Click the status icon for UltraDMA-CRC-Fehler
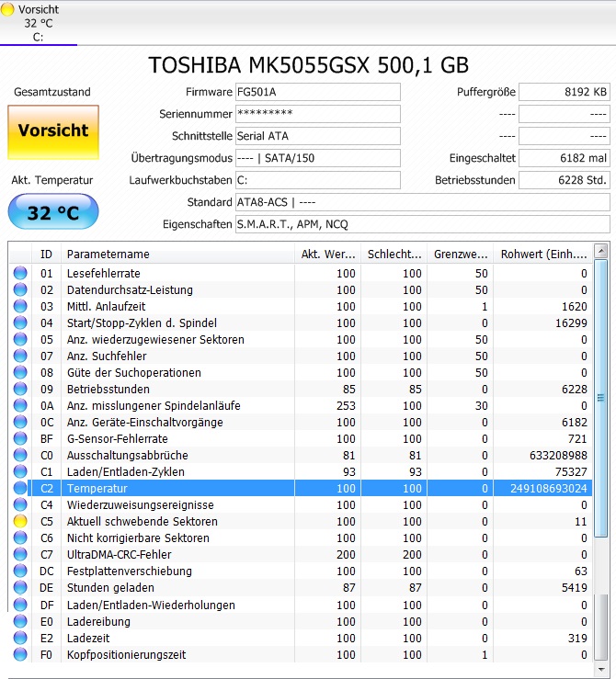Image resolution: width=616 pixels, height=679 pixels. pos(20,554)
